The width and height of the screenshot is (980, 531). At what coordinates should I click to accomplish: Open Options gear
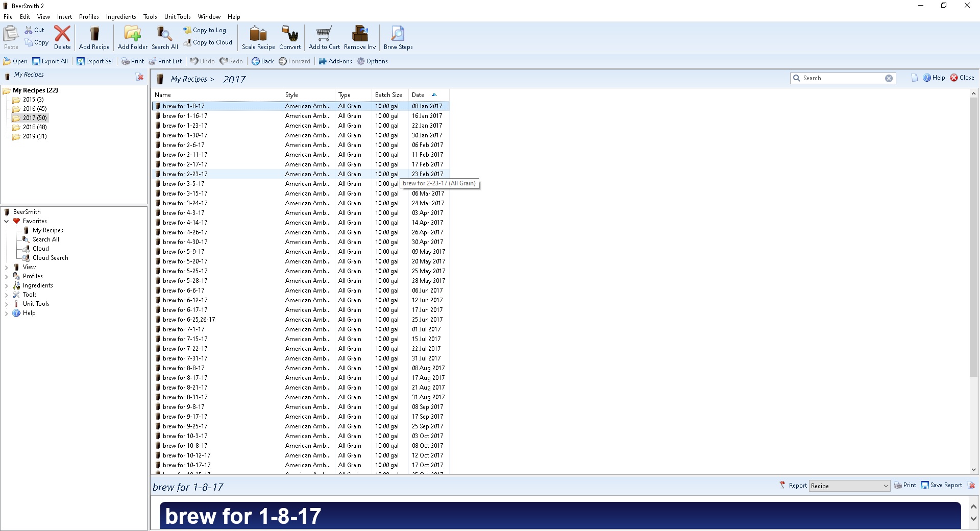point(373,61)
